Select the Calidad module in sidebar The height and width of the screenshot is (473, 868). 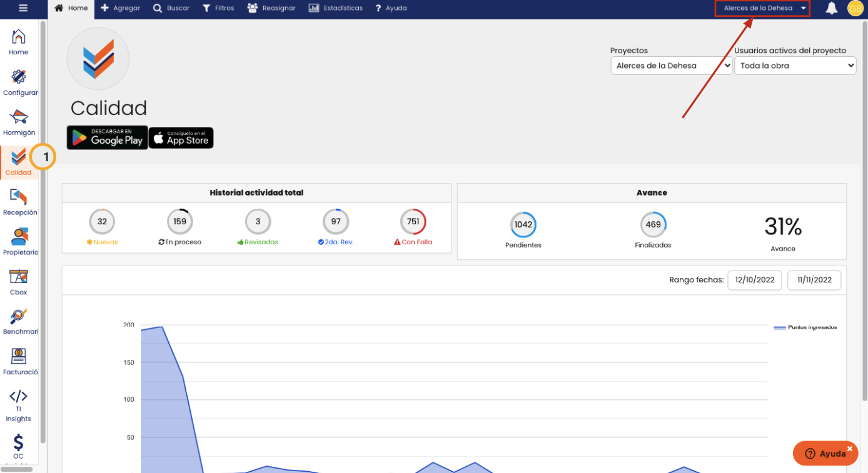18,162
